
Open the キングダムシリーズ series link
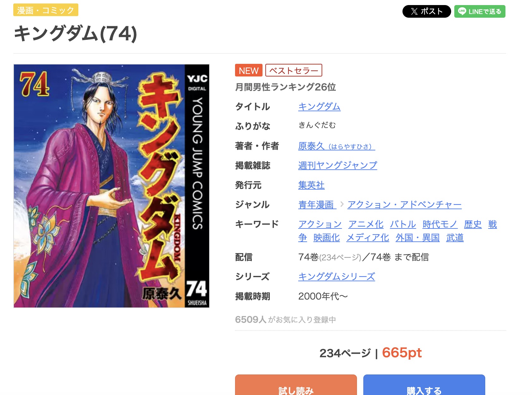pyautogui.click(x=337, y=276)
